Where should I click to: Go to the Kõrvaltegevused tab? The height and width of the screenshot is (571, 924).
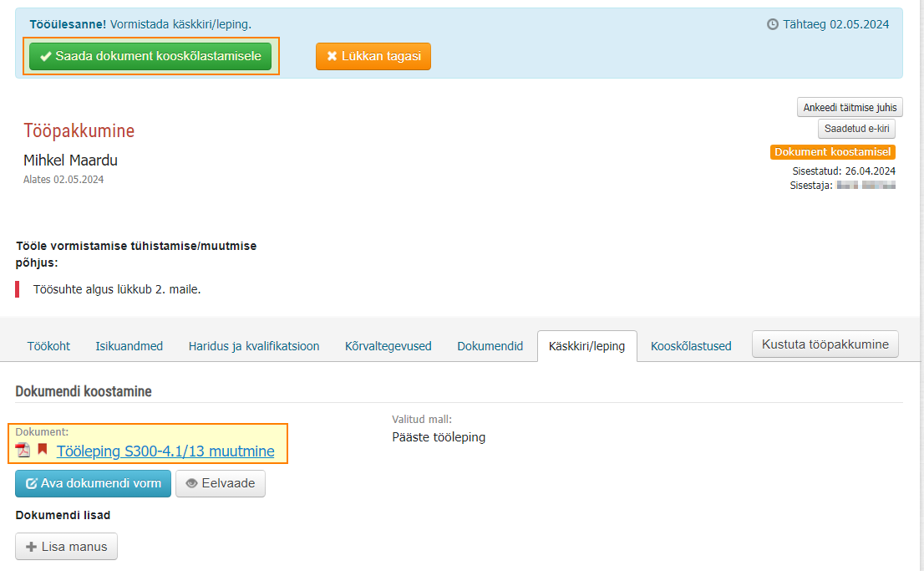pyautogui.click(x=388, y=346)
